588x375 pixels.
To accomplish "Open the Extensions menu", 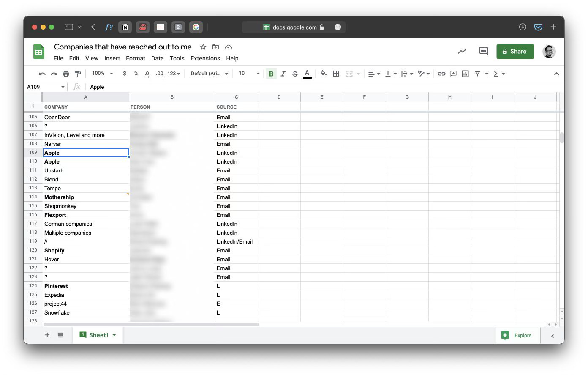I will [x=205, y=58].
